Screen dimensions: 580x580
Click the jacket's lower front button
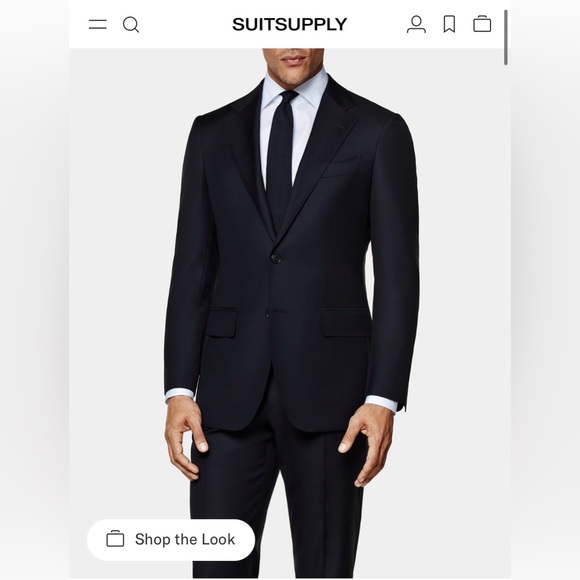point(268,314)
